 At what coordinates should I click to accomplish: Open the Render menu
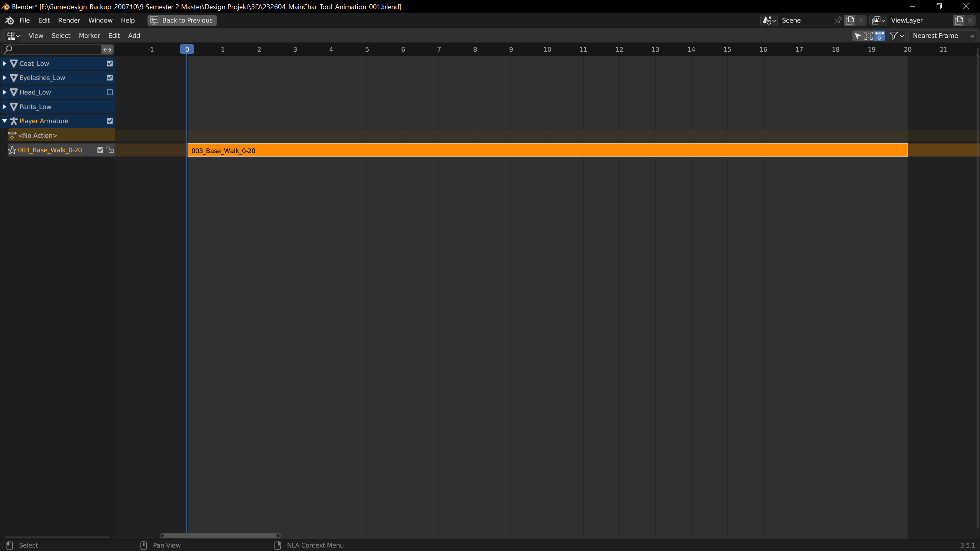[69, 20]
